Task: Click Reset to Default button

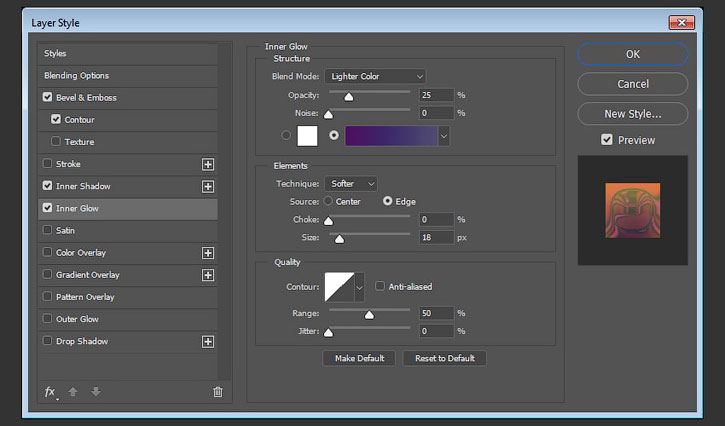Action: click(x=444, y=358)
